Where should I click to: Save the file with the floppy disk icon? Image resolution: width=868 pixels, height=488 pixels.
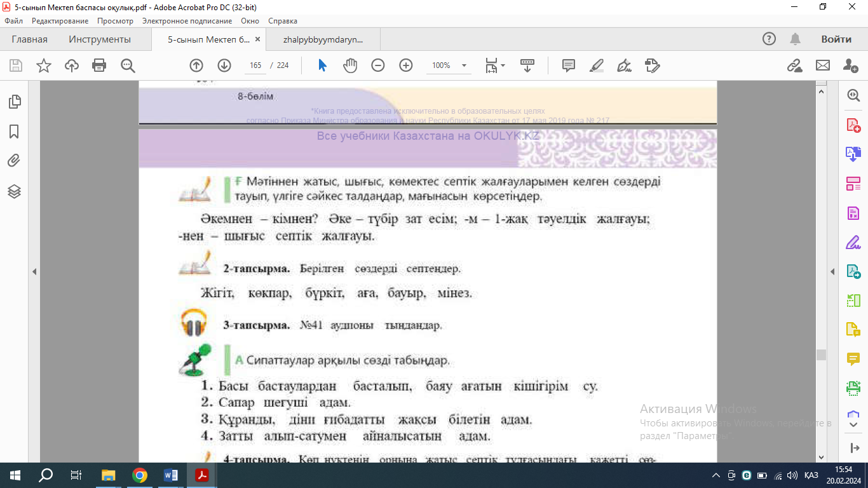point(16,65)
